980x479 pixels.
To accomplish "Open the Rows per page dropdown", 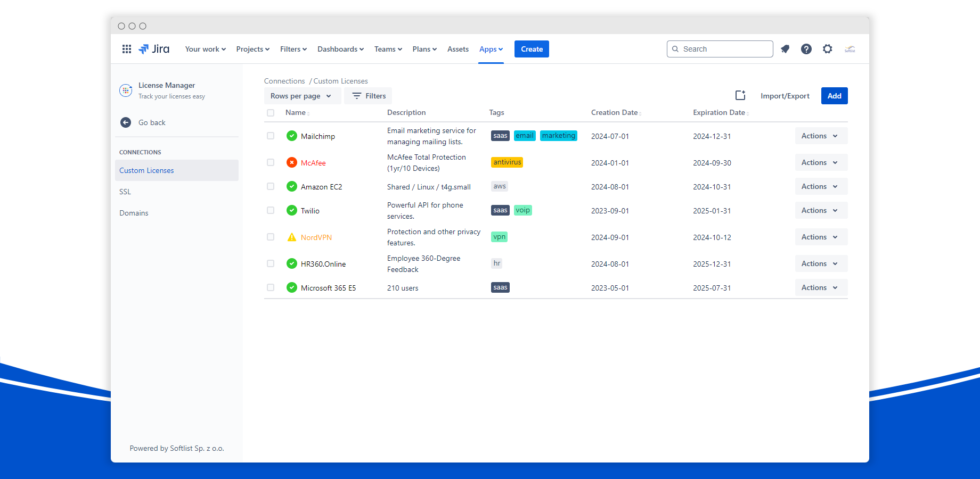I will coord(302,96).
